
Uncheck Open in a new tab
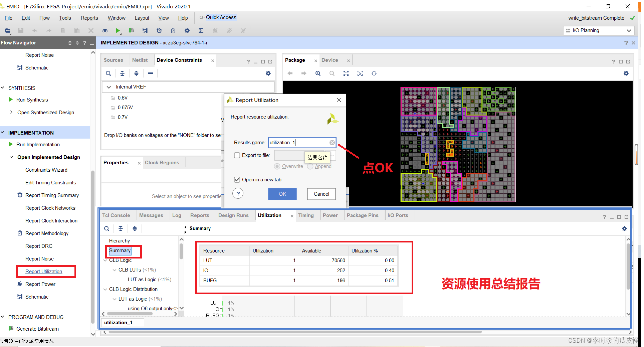coord(237,180)
